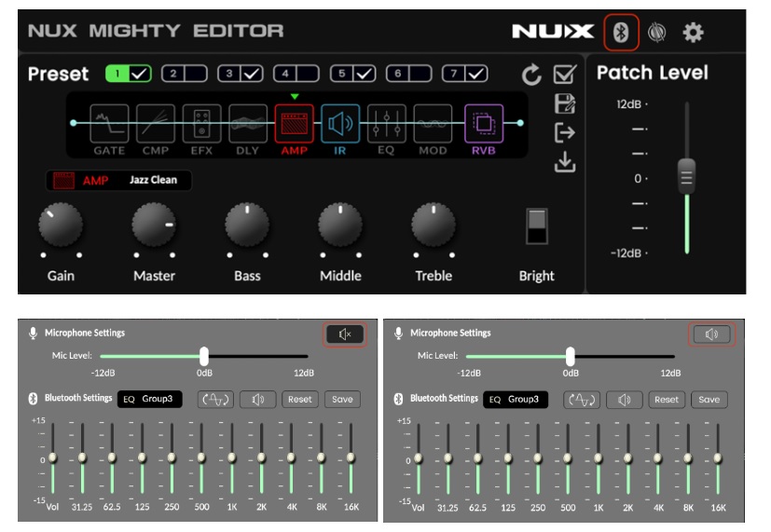Viewport: 771px width, 532px height.
Task: Select the GATE effect block
Action: 109,123
